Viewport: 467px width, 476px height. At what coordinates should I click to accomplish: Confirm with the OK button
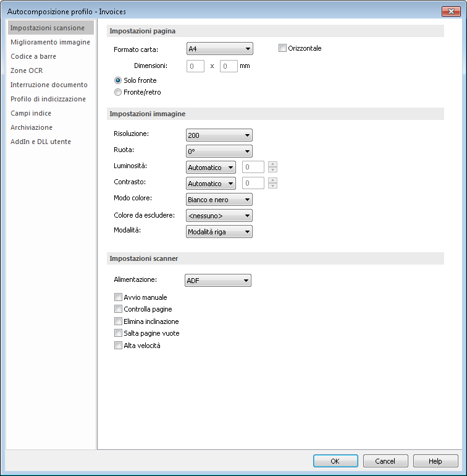pos(335,461)
